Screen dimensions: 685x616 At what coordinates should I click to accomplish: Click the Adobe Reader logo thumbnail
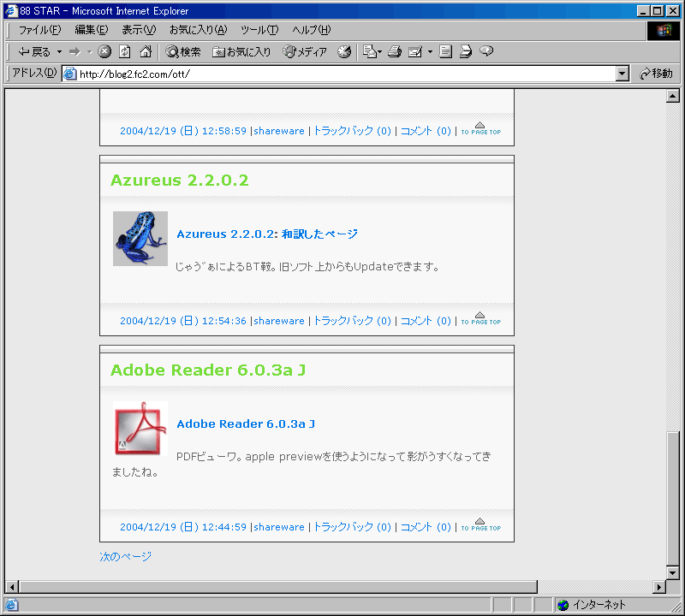coord(140,429)
